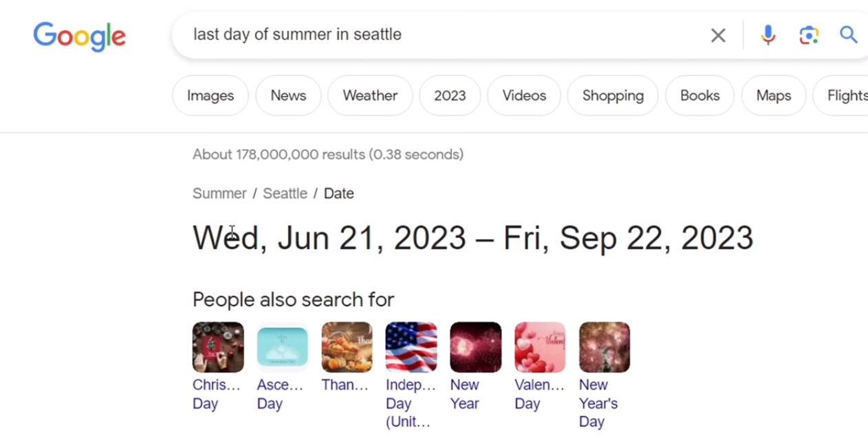Select the 2023 filter chip

450,96
